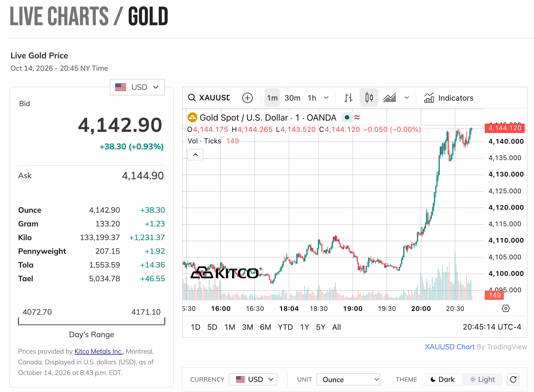This screenshot has height=392, width=534.
Task: Switch chart theme to Light
Action: [x=482, y=379]
